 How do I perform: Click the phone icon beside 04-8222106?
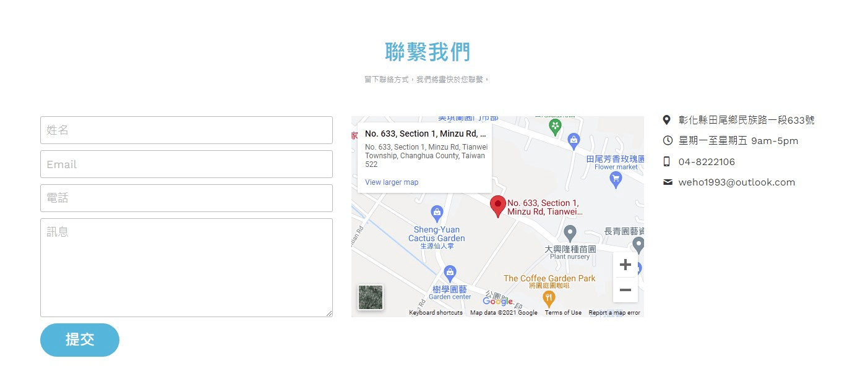pos(668,161)
